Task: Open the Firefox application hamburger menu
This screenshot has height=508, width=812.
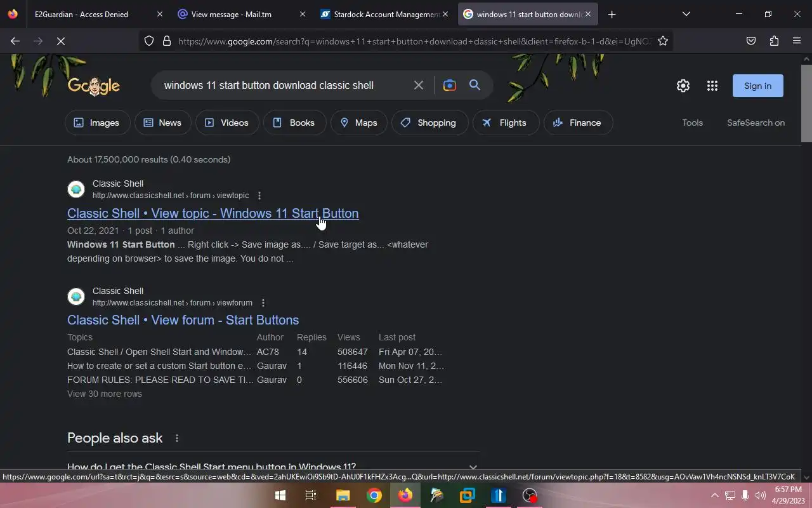Action: [x=797, y=41]
